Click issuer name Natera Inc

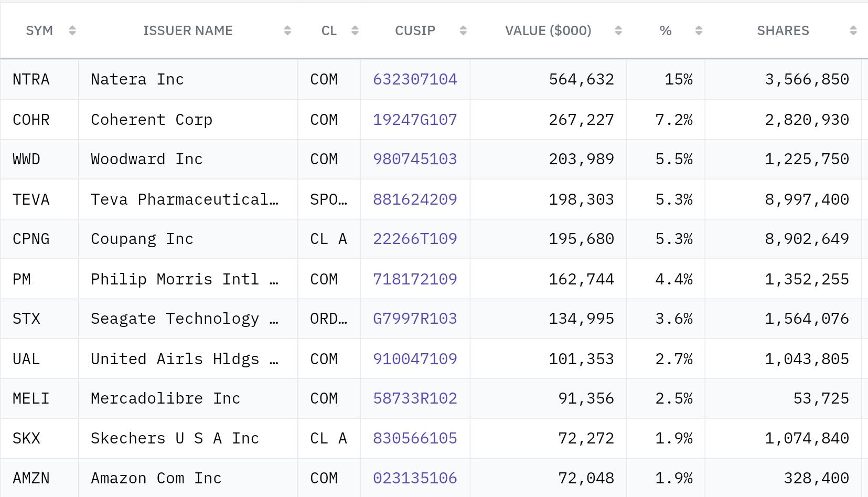pos(137,79)
